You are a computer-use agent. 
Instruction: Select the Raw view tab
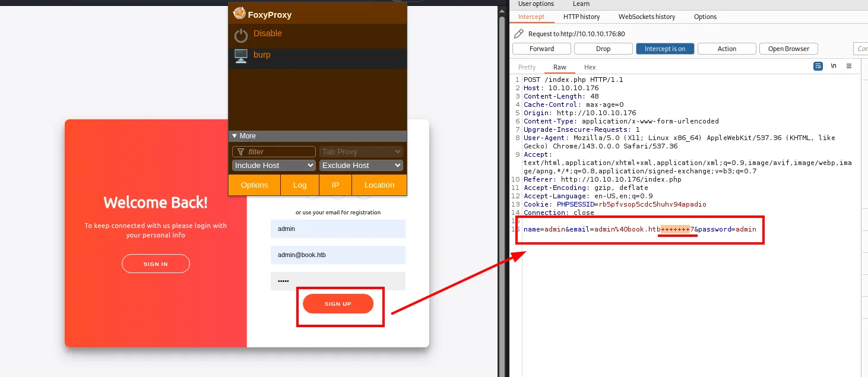coord(559,67)
